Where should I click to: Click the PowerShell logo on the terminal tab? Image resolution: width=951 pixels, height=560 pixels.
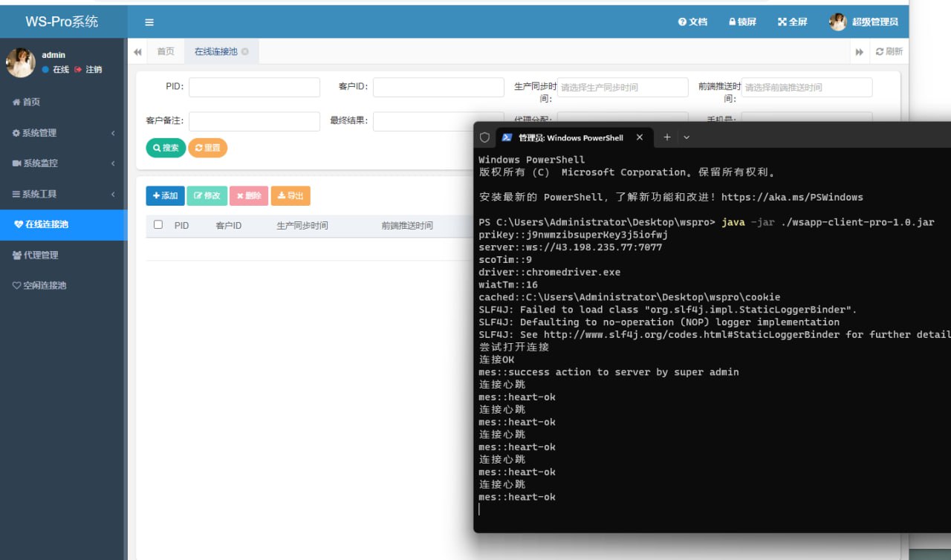(508, 137)
